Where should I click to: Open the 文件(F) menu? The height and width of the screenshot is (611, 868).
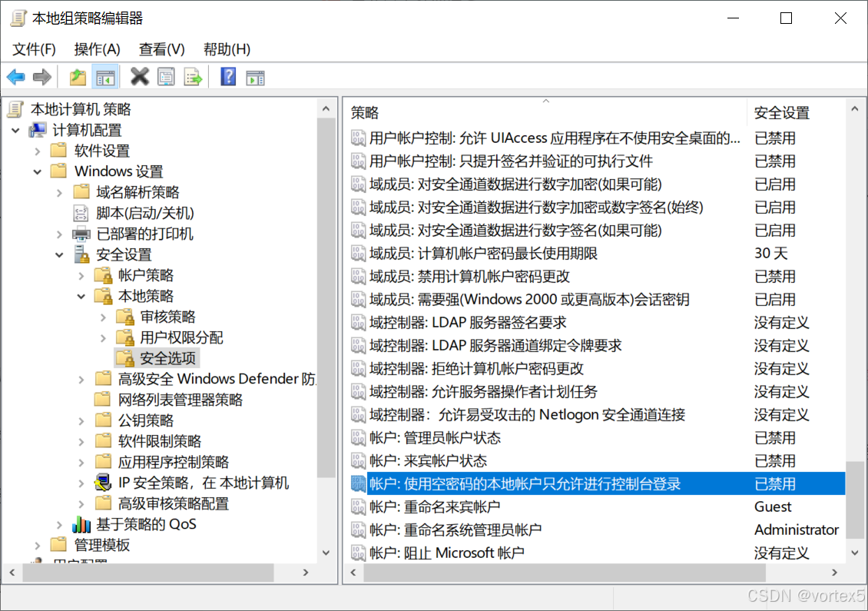click(34, 49)
